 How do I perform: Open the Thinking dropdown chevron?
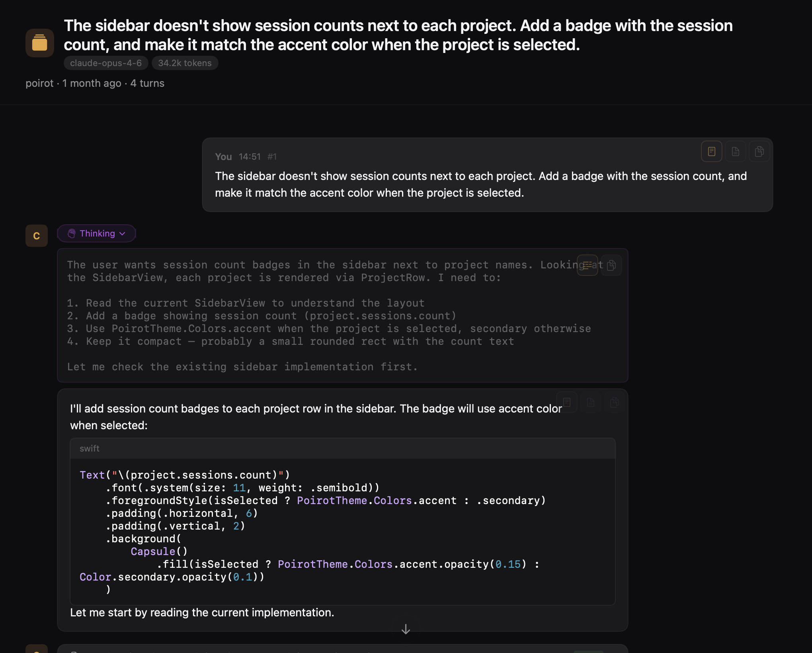click(122, 233)
